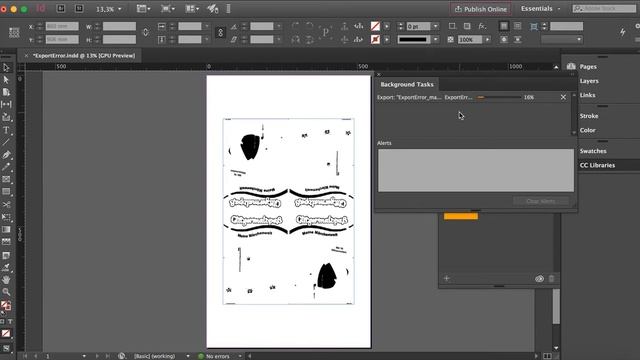This screenshot has width=640, height=360.
Task: Click the Quick Apply lightning icon
Action: pyautogui.click(x=622, y=32)
